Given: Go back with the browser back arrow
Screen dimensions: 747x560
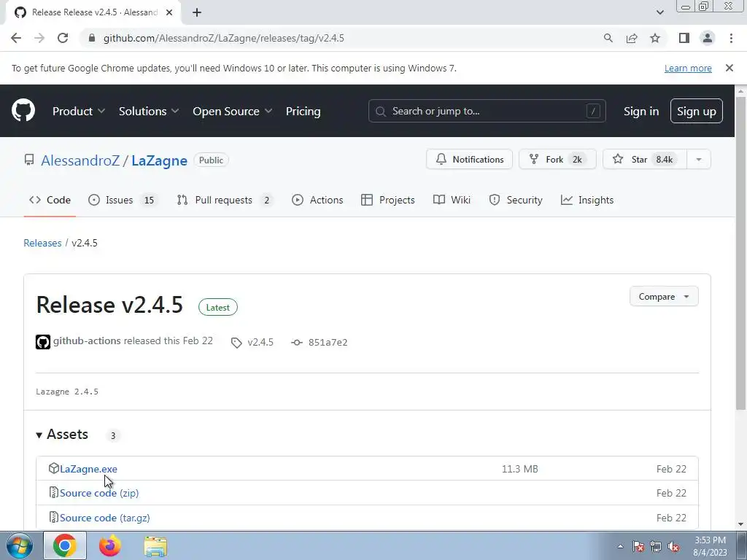Looking at the screenshot, I should click(x=16, y=38).
